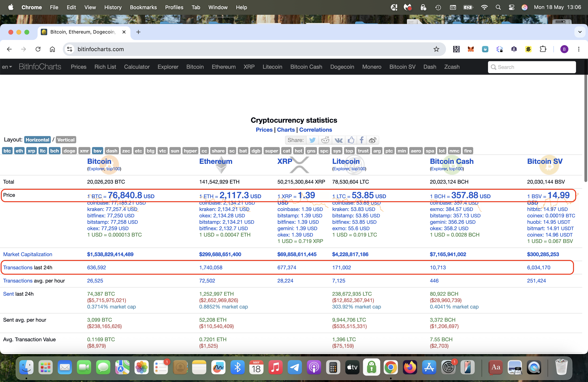The image size is (588, 382).
Task: Share page on Facebook
Action: click(361, 140)
